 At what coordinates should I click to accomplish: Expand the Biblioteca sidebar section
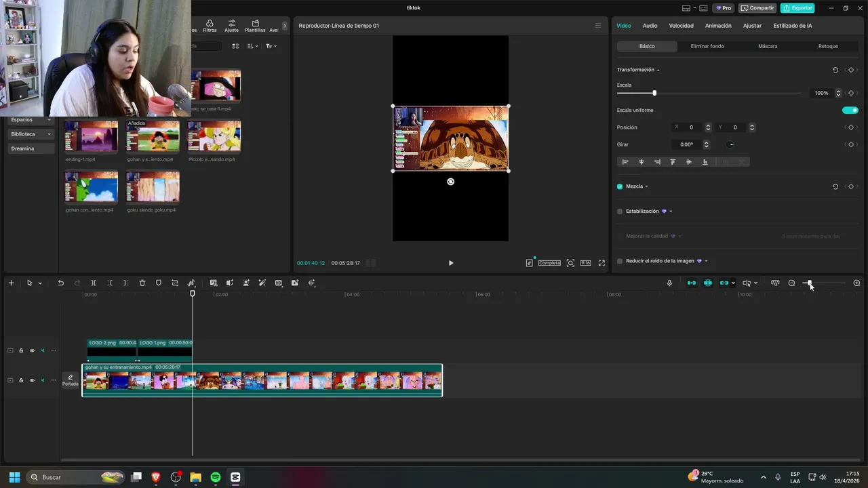pyautogui.click(x=31, y=134)
